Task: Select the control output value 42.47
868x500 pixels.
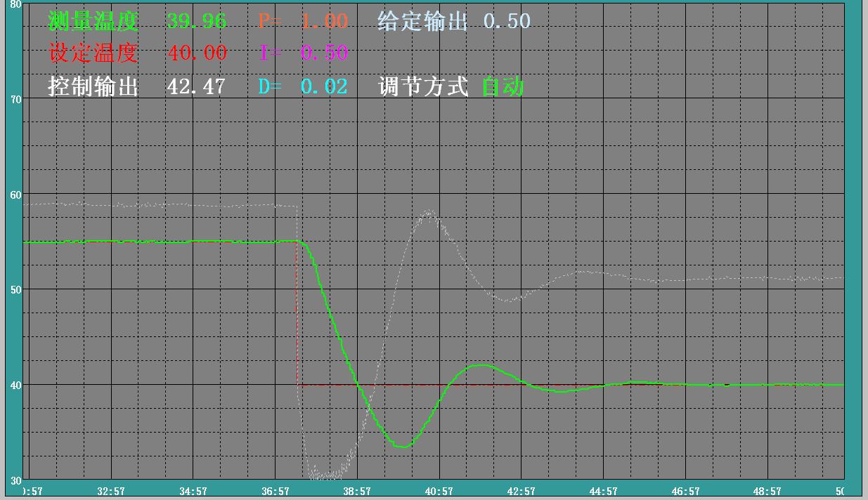Action: click(x=197, y=87)
